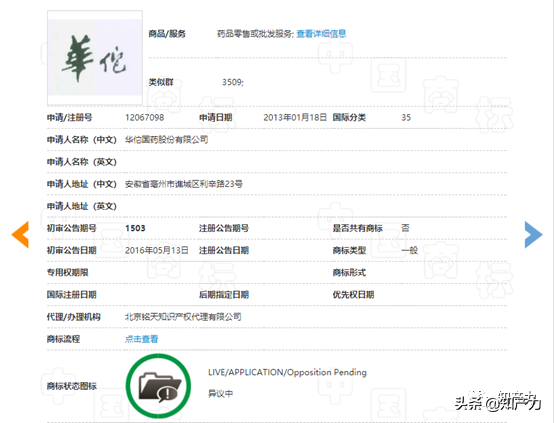
Task: Click the 商品/服务 label
Action: click(x=167, y=34)
